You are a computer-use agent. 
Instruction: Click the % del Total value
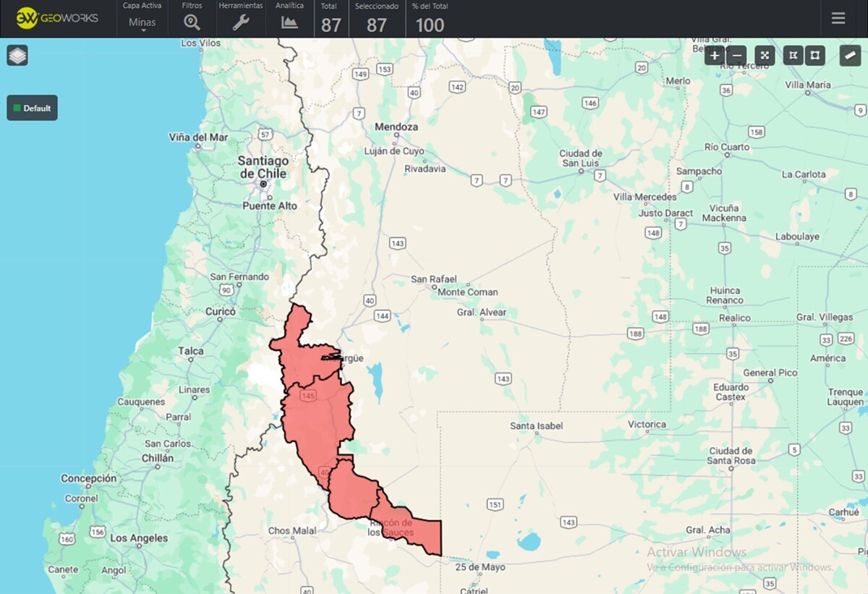point(430,25)
